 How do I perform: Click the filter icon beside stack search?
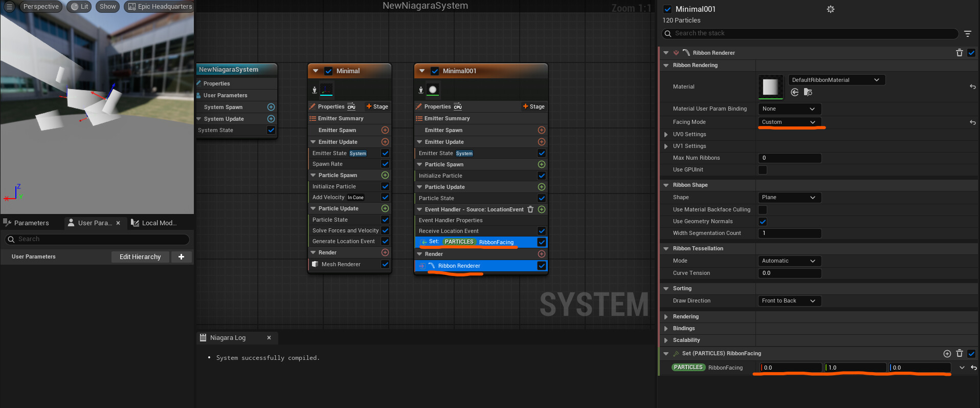pyautogui.click(x=968, y=34)
